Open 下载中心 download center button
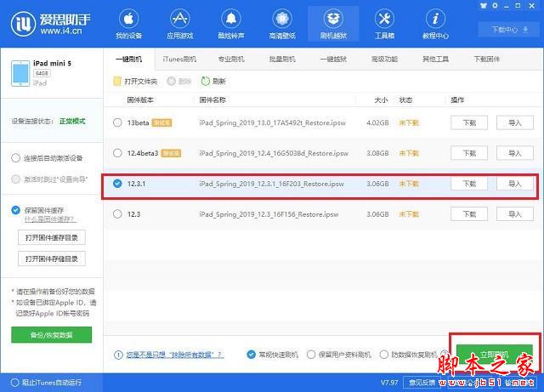Image resolution: width=544 pixels, height=392 pixels. click(x=509, y=30)
